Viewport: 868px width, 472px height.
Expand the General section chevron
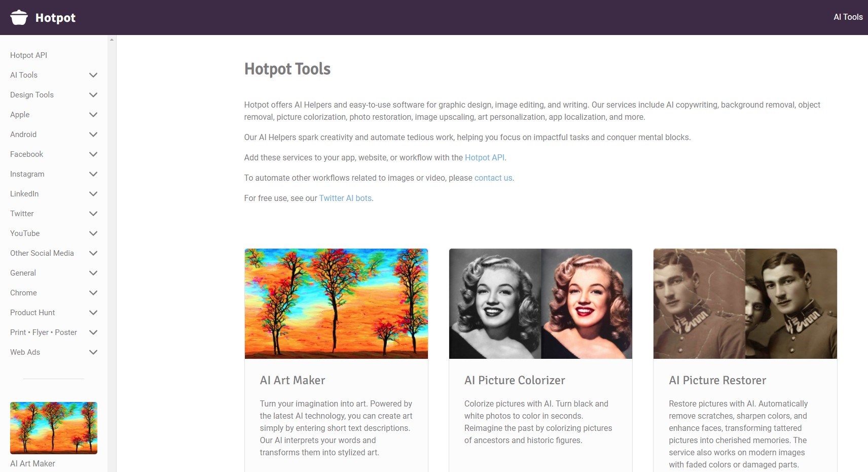click(x=93, y=273)
